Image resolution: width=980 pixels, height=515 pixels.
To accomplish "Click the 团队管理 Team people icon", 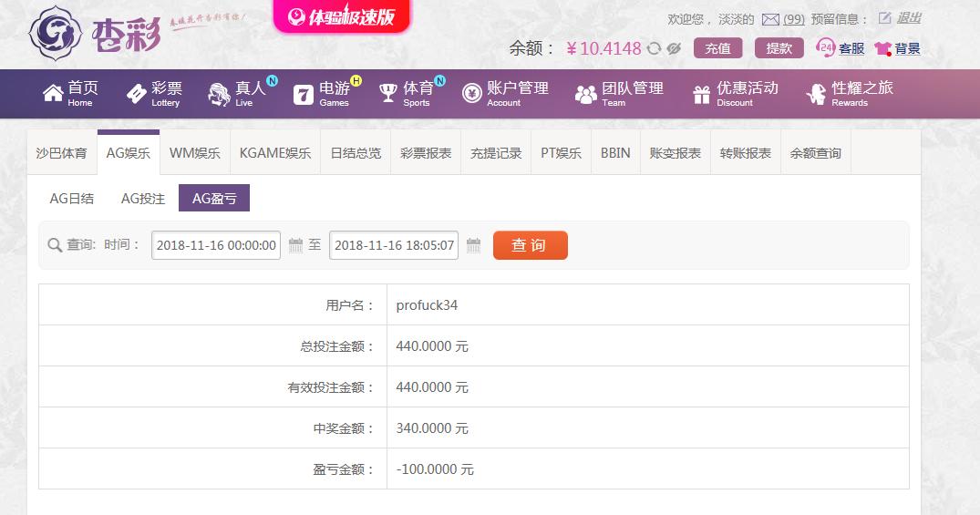I will (x=585, y=95).
